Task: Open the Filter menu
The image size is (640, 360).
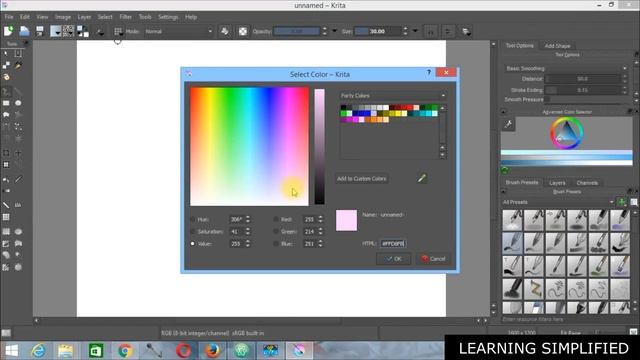Action: coord(126,17)
